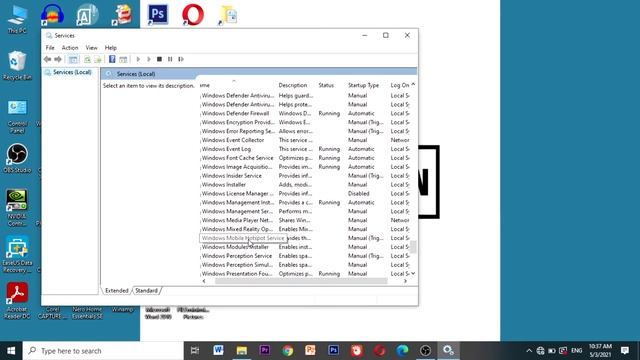Click the taskbar search box
This screenshot has width=640, height=360.
click(103, 351)
